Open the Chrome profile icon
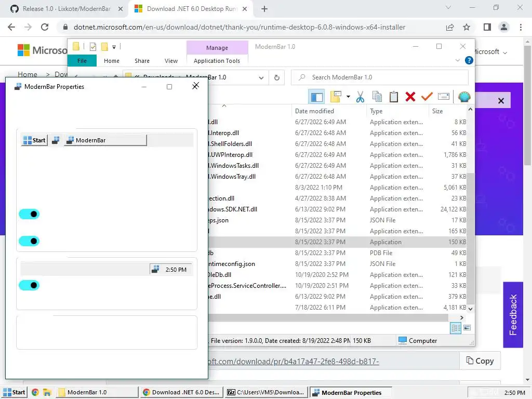The image size is (532, 399). pyautogui.click(x=504, y=27)
